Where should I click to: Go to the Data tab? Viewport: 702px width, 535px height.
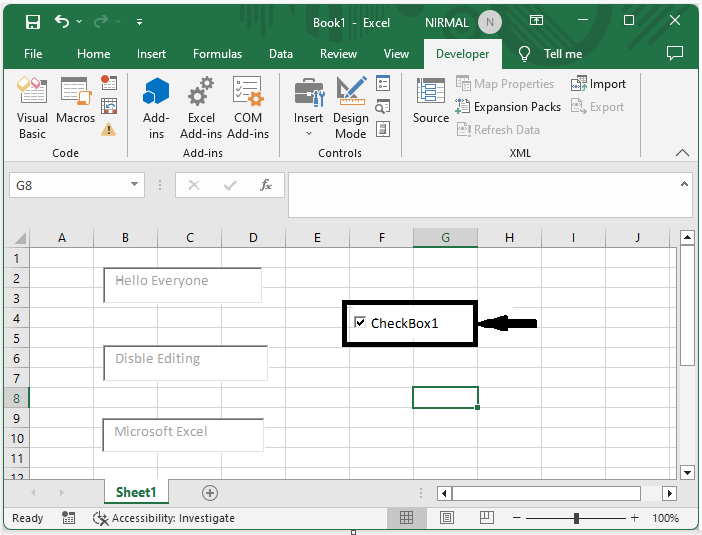click(x=281, y=54)
